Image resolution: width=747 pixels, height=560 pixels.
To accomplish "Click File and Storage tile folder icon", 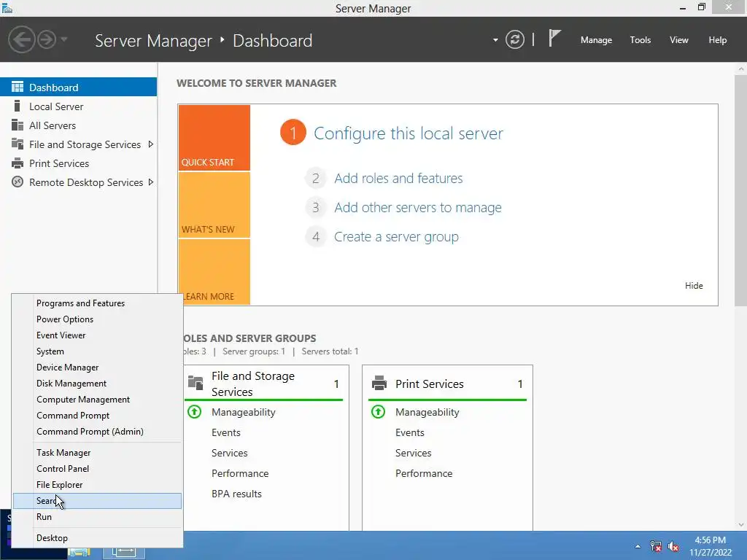I will (x=196, y=383).
